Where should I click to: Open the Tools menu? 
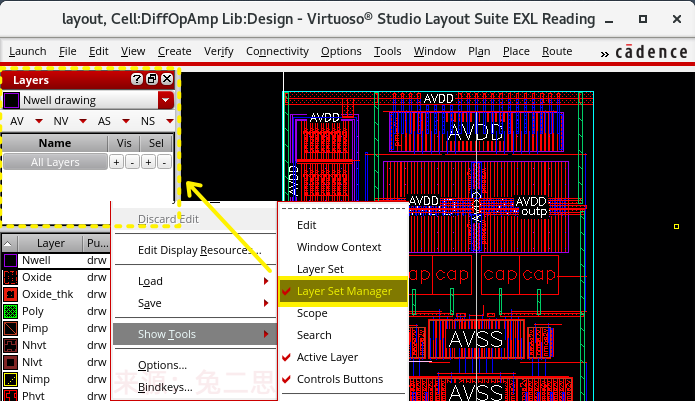click(387, 51)
